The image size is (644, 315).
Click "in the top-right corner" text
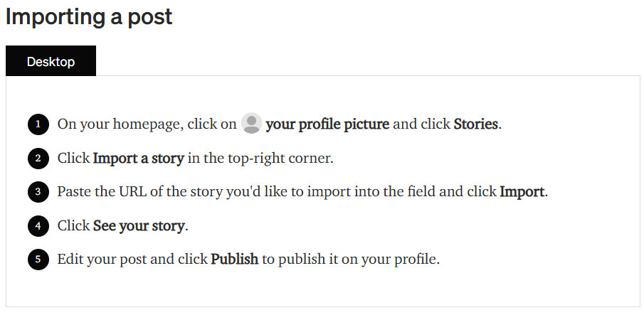(260, 158)
